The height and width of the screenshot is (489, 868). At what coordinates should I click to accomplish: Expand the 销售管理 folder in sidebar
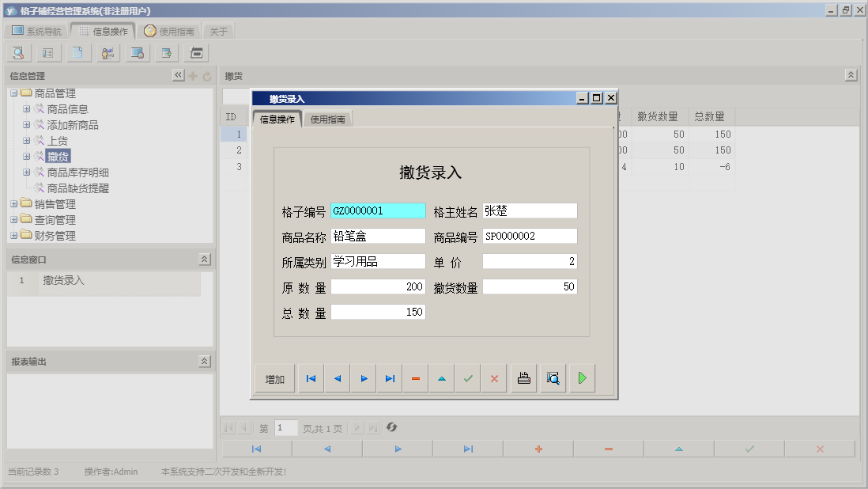click(x=13, y=203)
